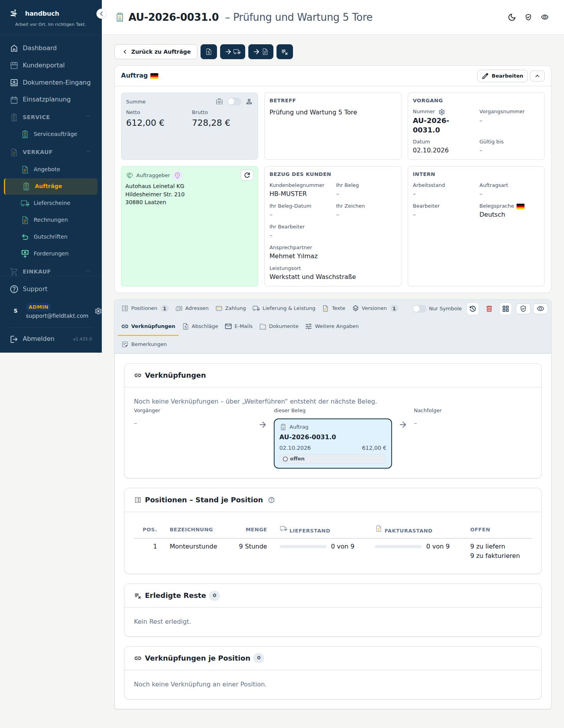The width and height of the screenshot is (564, 728).
Task: Toggle visibility eye icon in tab bar
Action: pyautogui.click(x=540, y=309)
